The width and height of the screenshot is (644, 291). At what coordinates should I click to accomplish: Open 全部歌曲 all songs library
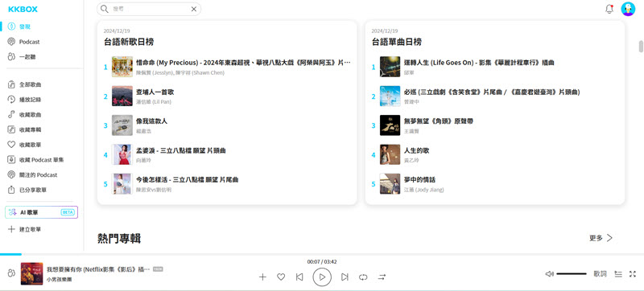click(25, 85)
